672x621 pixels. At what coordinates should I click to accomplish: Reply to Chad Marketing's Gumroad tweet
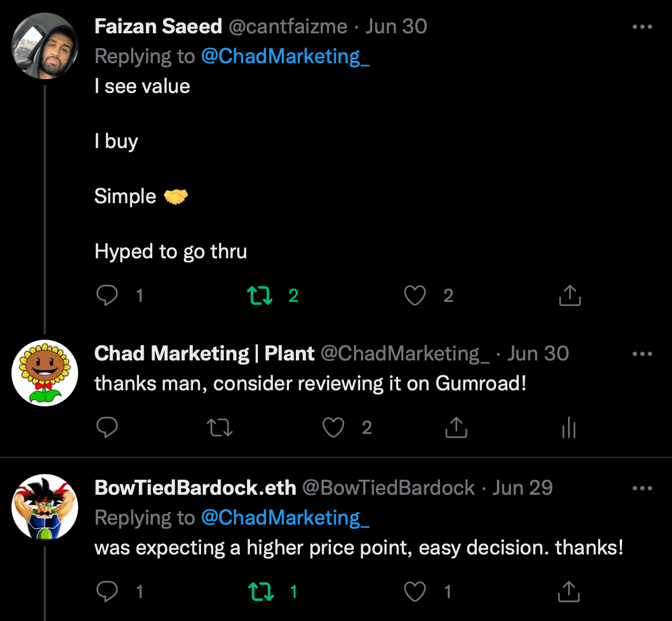[107, 428]
